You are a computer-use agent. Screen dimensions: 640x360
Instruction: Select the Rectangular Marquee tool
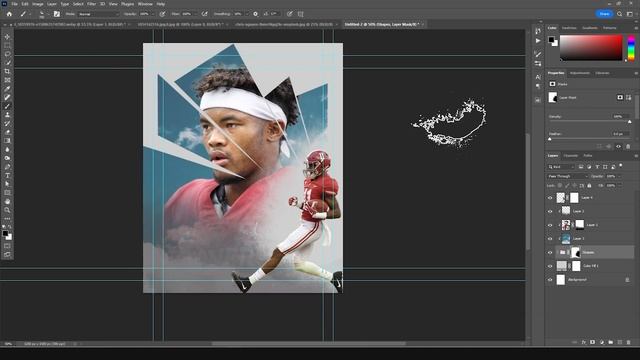pos(7,45)
